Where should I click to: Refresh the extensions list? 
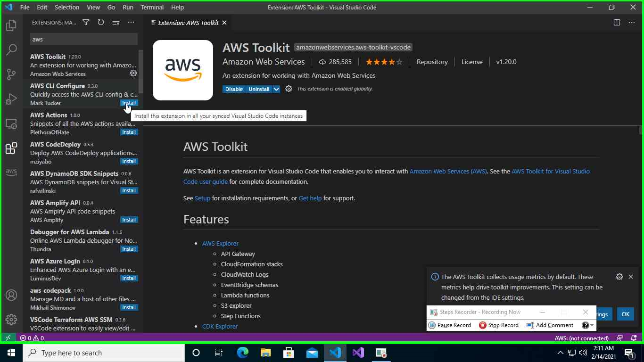click(x=101, y=23)
